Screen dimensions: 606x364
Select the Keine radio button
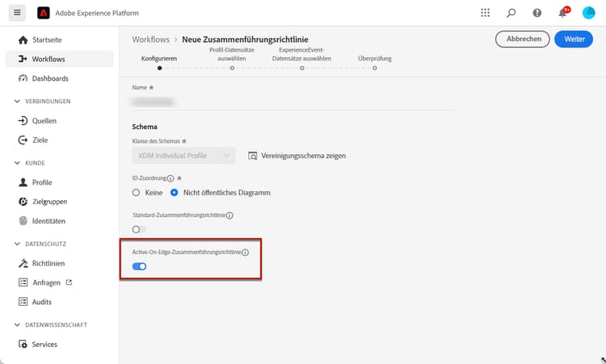coord(136,192)
